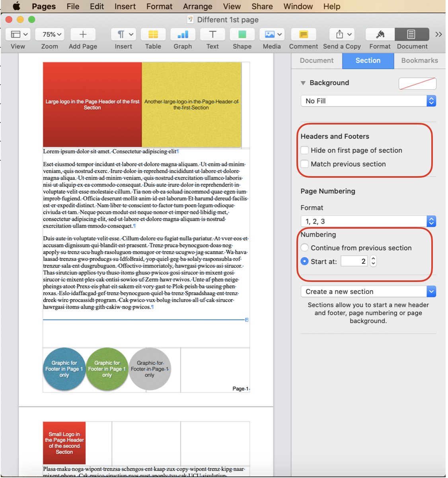The width and height of the screenshot is (448, 478).
Task: Open the Media toolbar menu
Action: (272, 35)
